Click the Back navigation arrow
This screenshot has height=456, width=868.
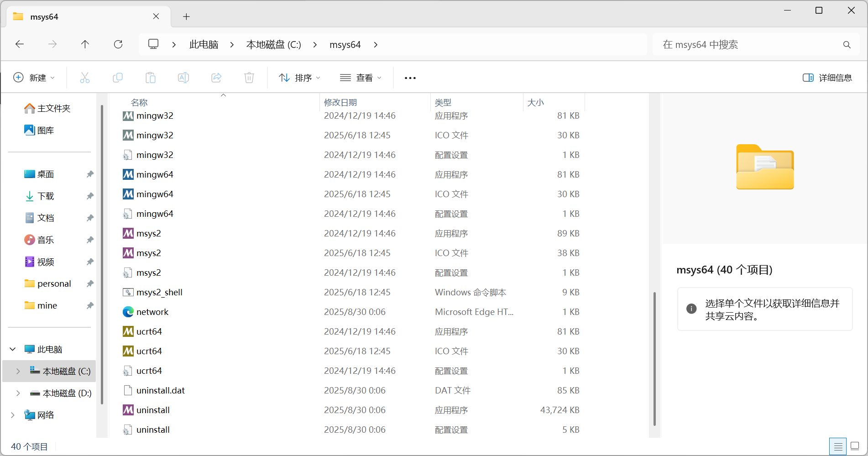(19, 44)
